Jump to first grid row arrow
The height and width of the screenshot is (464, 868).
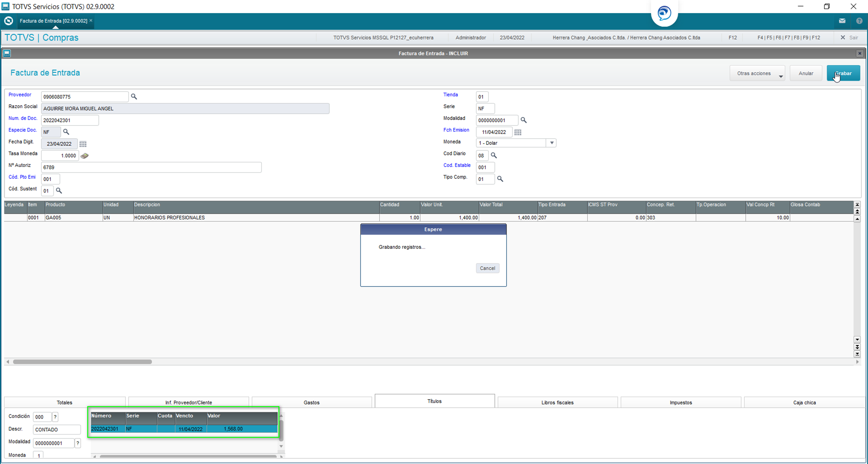(857, 205)
